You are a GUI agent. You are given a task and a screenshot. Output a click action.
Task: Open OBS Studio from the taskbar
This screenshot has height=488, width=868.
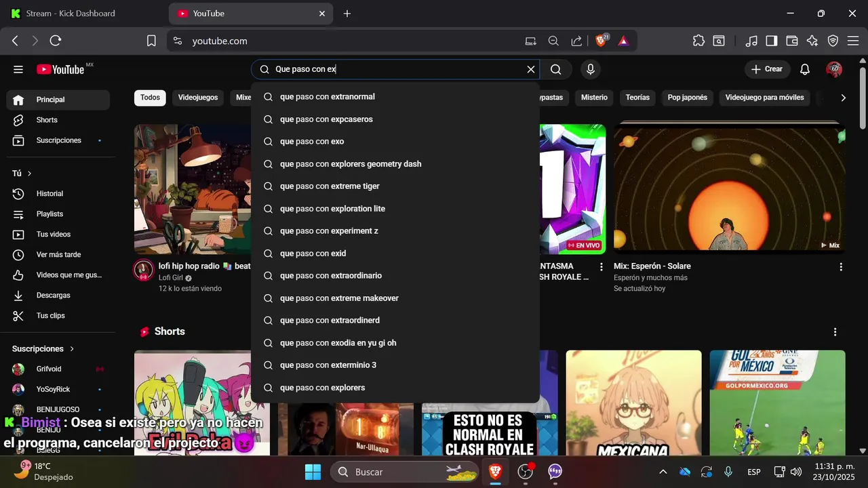(x=526, y=472)
